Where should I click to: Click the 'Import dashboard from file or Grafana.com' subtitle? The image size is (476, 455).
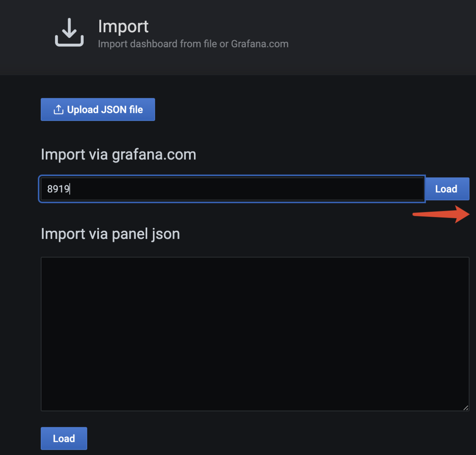tap(193, 44)
